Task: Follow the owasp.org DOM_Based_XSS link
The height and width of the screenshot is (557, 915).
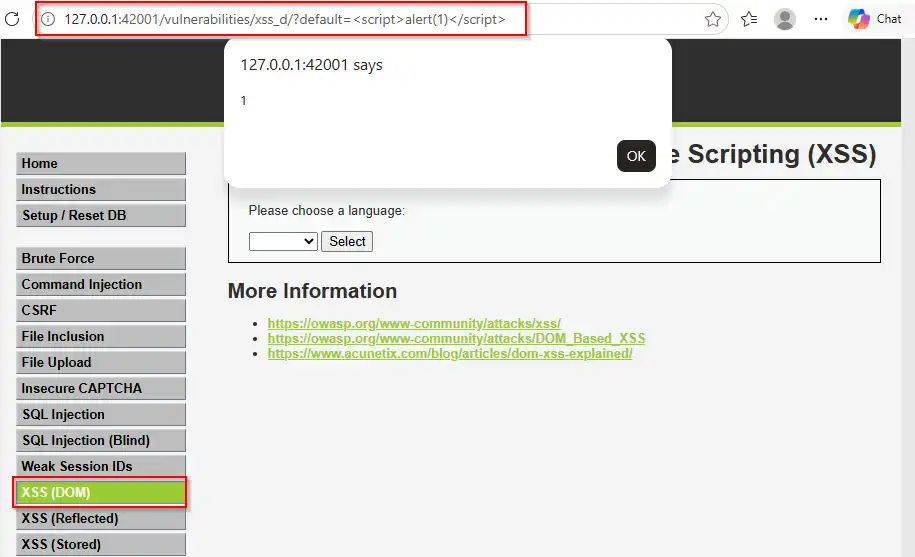Action: (456, 338)
